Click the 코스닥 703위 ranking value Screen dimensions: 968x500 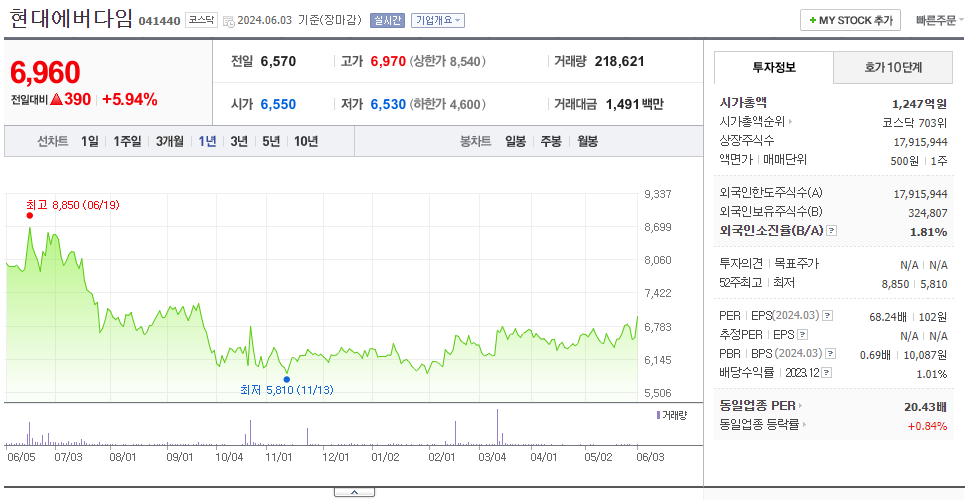pos(915,122)
